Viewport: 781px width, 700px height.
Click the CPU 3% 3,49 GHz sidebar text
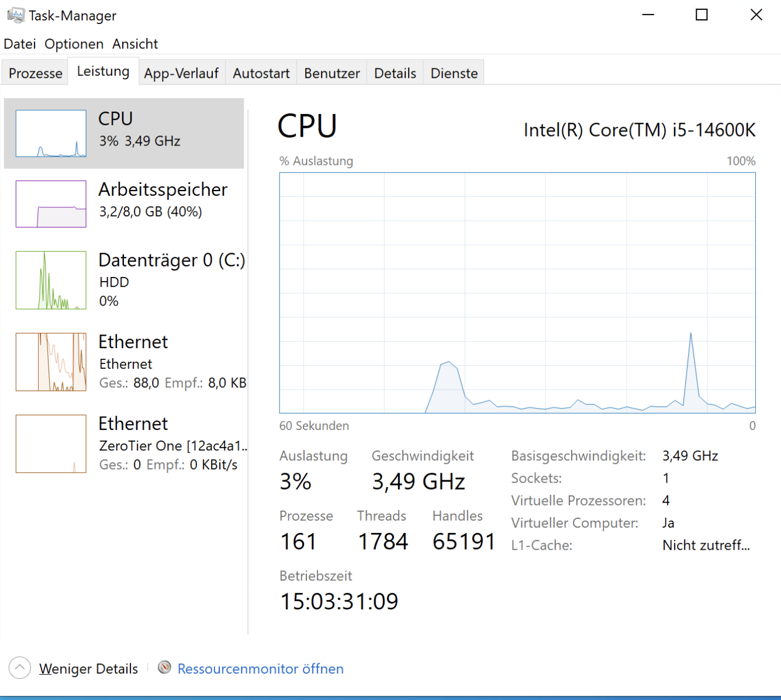140,141
